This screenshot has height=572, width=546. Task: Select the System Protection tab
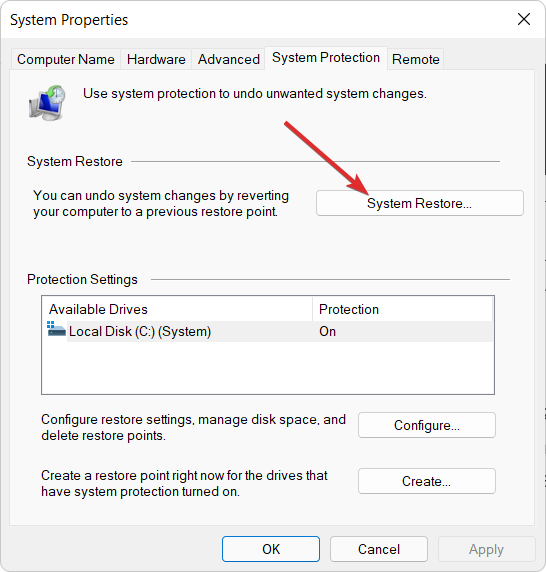pos(326,58)
